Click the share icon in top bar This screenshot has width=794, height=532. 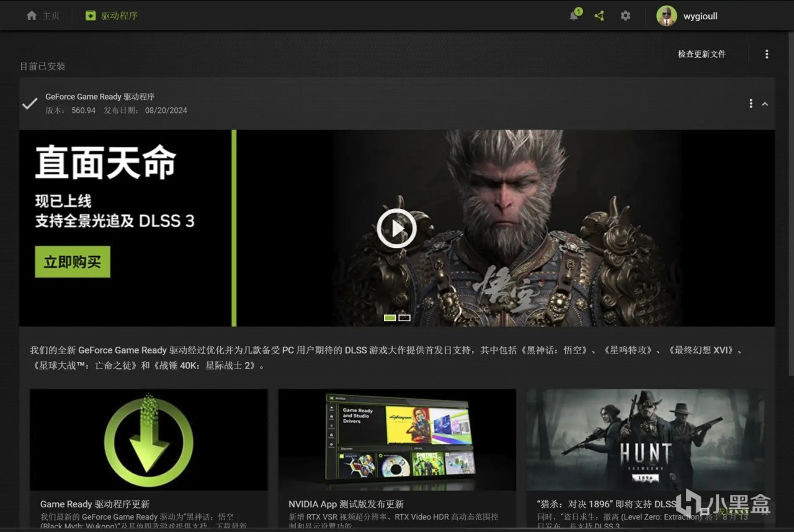click(x=599, y=16)
